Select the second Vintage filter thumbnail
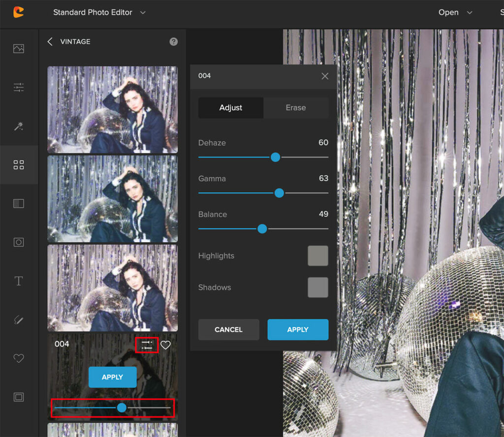 coord(113,199)
